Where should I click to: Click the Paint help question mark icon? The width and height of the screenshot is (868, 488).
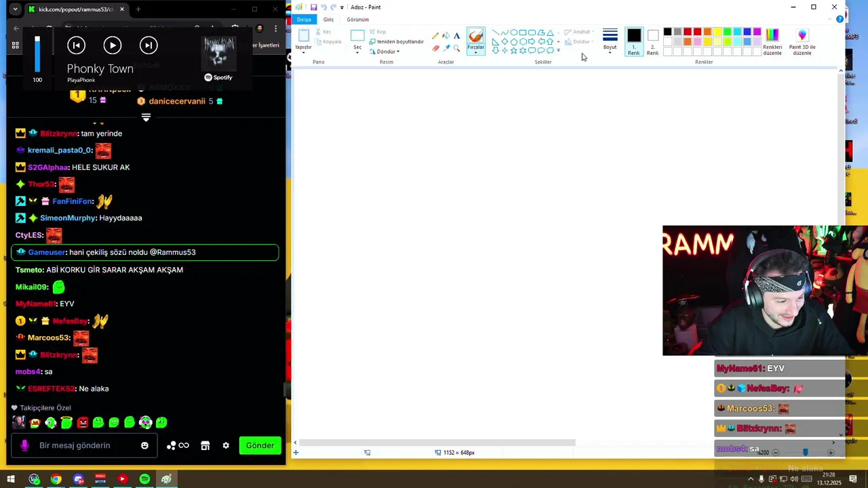coord(840,19)
